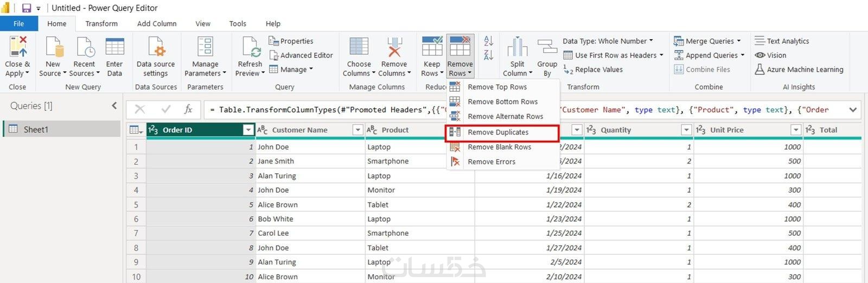Choose Remove Errors
The height and width of the screenshot is (283, 868).
point(503,162)
